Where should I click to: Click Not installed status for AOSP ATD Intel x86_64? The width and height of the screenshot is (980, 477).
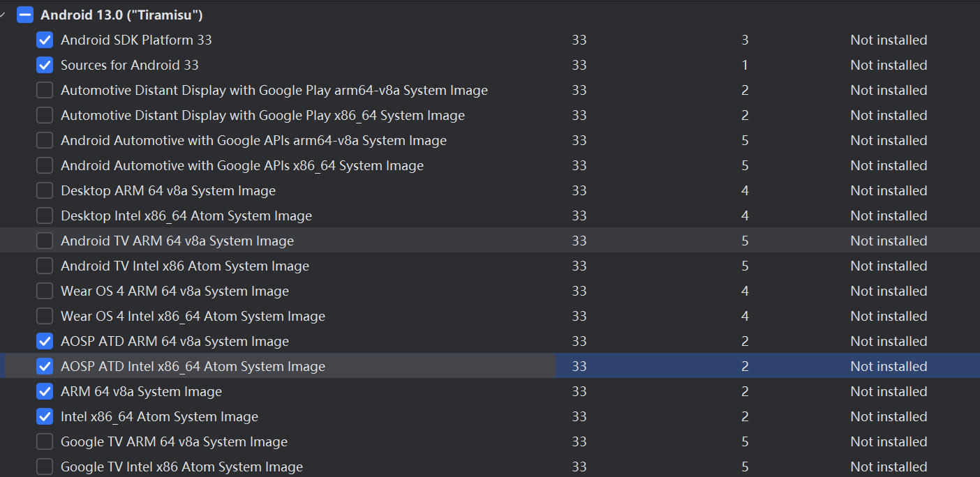[x=889, y=366]
